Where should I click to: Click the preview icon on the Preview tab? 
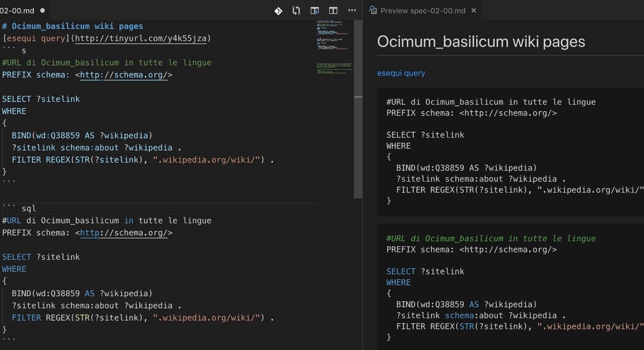373,10
